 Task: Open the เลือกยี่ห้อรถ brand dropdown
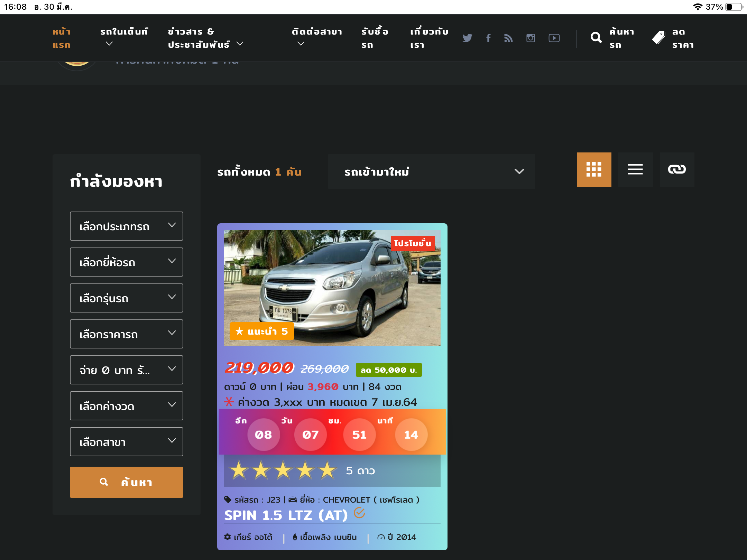pos(127,262)
